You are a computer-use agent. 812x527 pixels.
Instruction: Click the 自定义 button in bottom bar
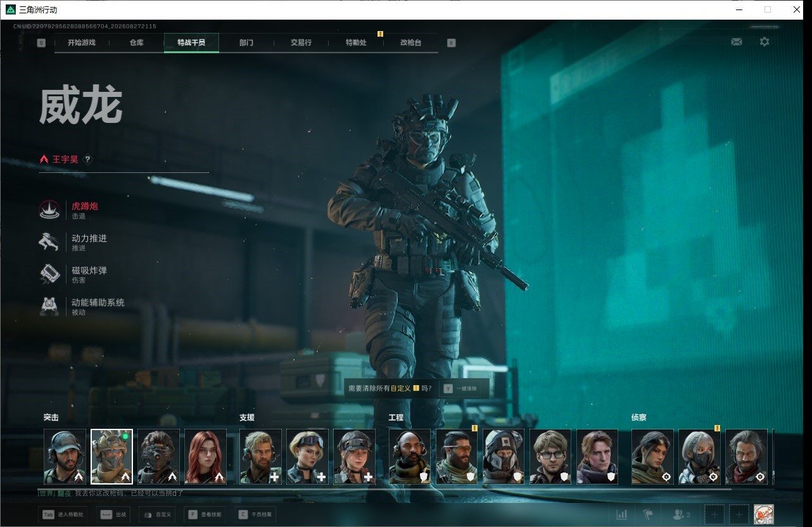click(156, 515)
